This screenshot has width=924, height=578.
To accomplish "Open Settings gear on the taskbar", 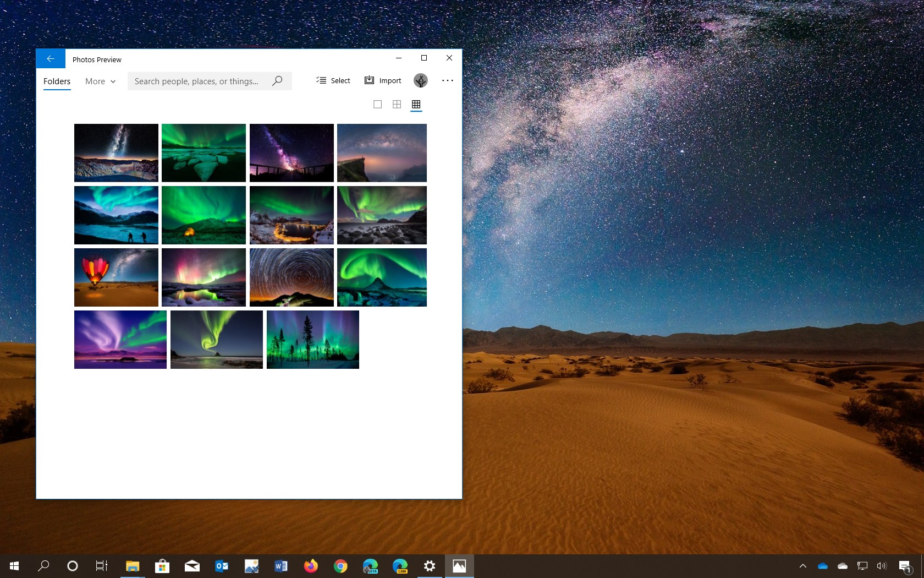I will [430, 566].
